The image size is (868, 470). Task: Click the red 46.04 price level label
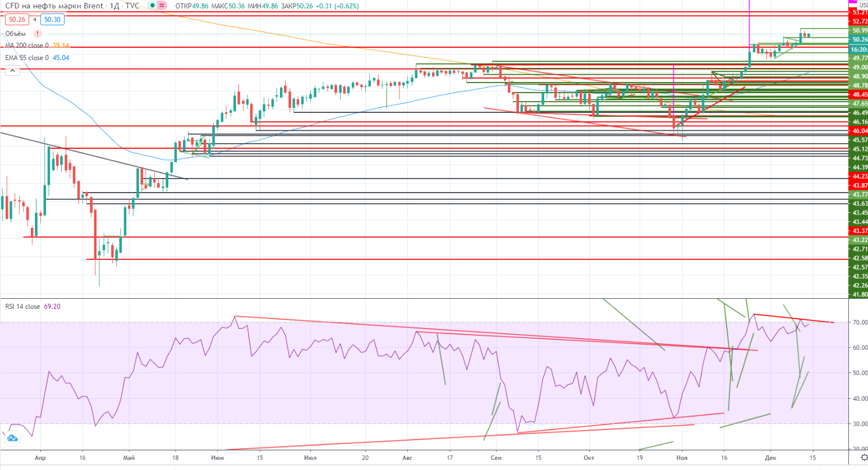coord(859,131)
